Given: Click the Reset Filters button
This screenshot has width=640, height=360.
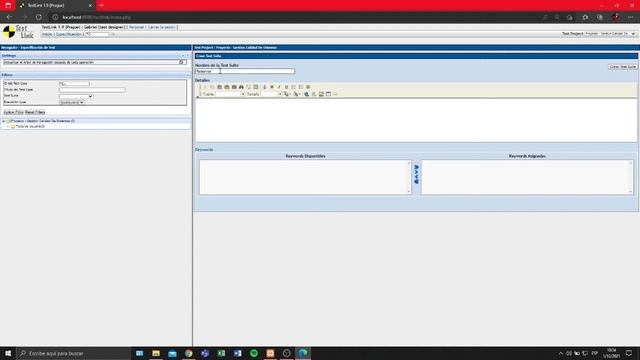Looking at the screenshot, I should click(x=35, y=112).
